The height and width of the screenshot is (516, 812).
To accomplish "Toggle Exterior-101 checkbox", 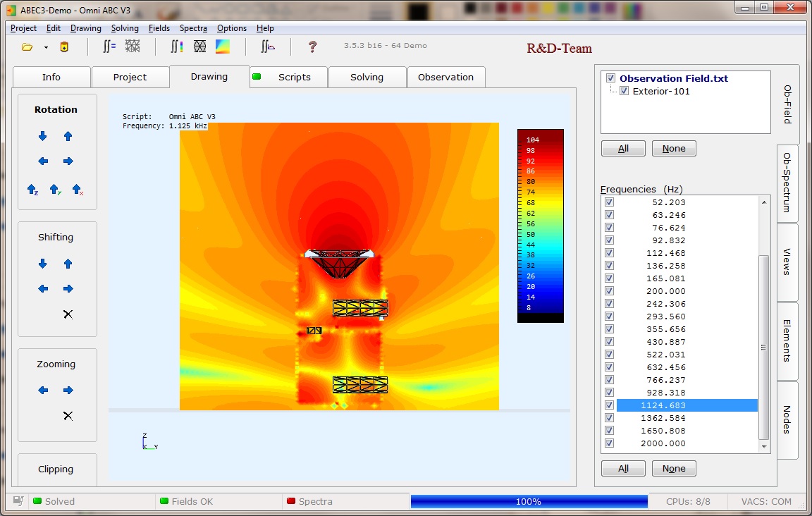I will point(624,91).
